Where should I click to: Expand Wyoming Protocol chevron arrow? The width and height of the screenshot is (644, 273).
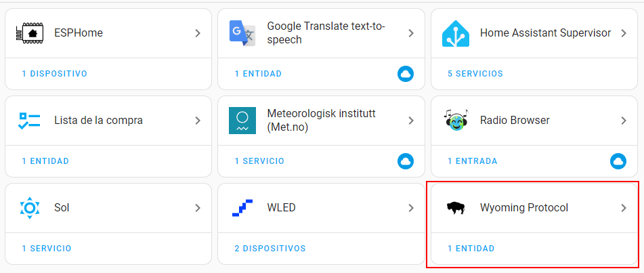coord(624,208)
